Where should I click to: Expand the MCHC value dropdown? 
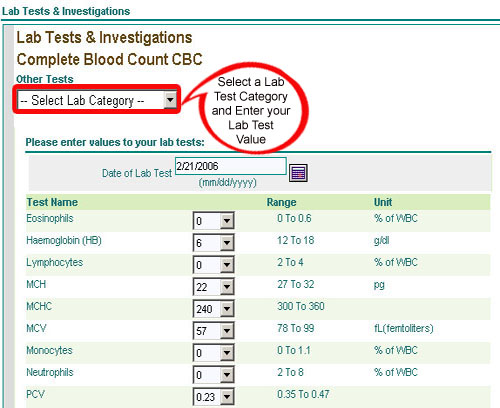pos(213,309)
